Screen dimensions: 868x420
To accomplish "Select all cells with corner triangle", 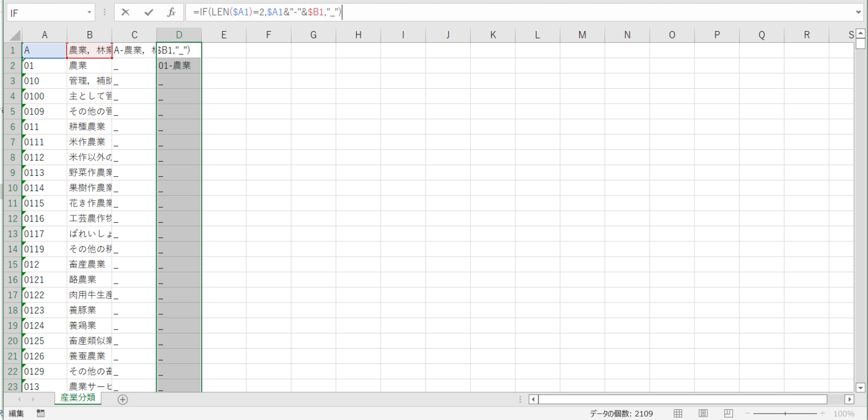I will (13, 35).
